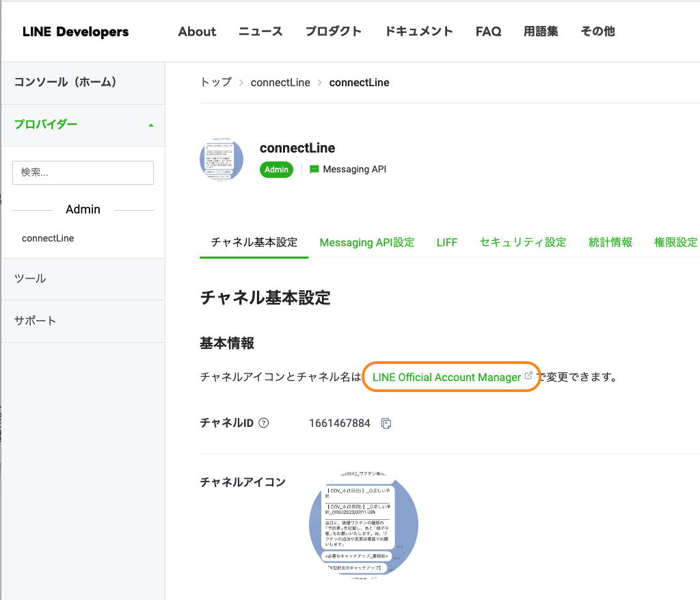Screen dimensions: 700x600
Task: Open サポート in the sidebar
Action: tap(83, 321)
